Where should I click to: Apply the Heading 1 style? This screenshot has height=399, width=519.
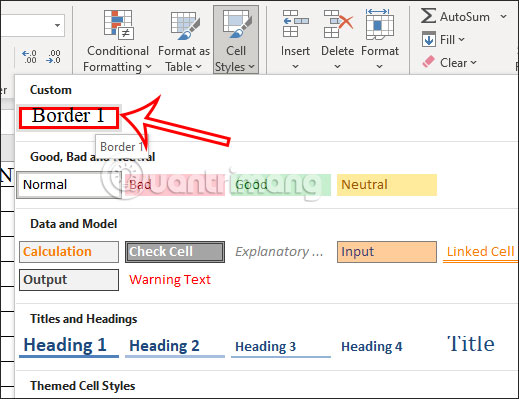(x=69, y=346)
